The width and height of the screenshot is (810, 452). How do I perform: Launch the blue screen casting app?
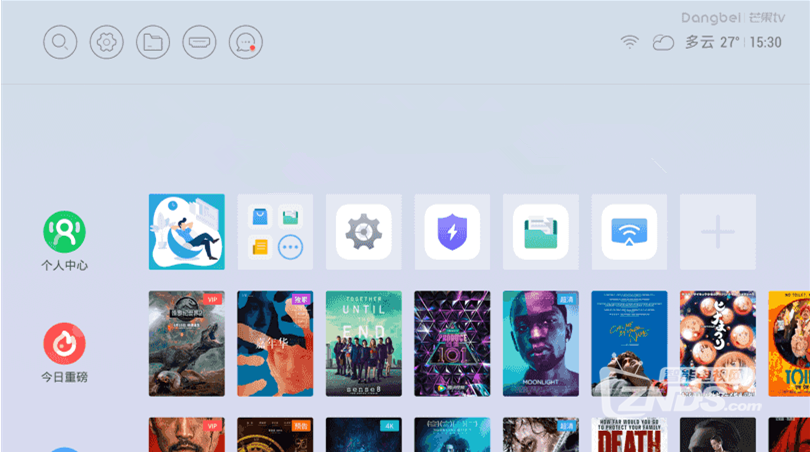(629, 232)
